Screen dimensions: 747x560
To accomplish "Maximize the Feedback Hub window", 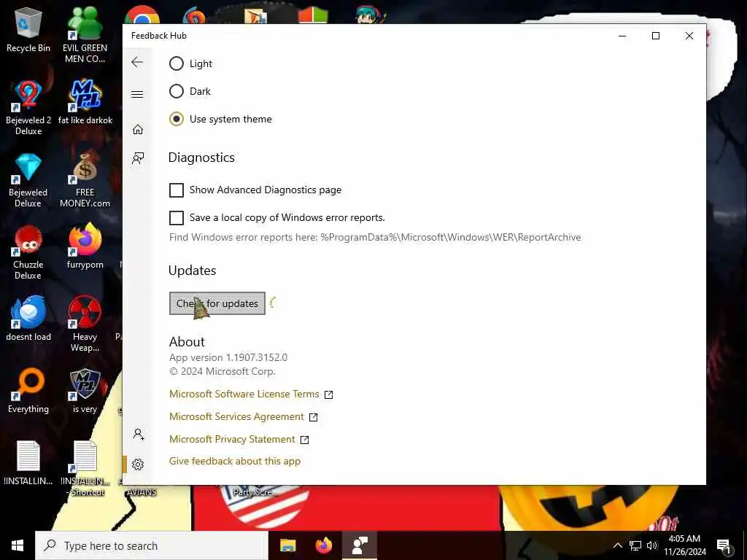I will coord(656,36).
